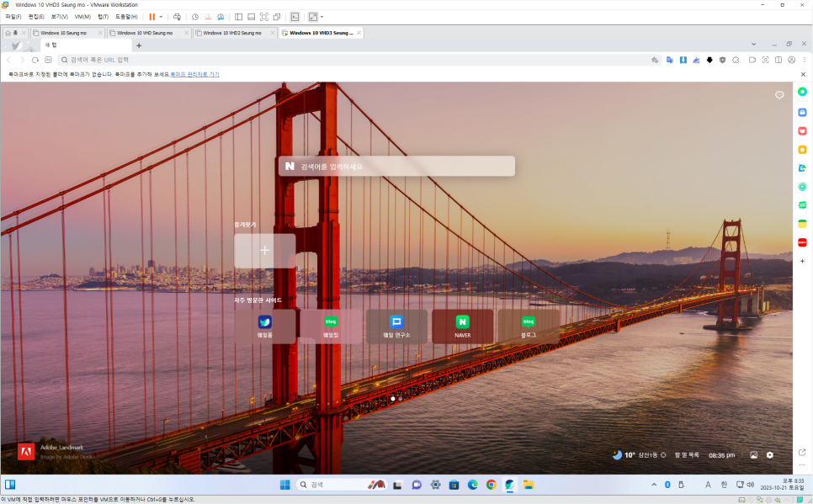Toggle the browser split view icon
The width and height of the screenshot is (813, 504).
778,60
